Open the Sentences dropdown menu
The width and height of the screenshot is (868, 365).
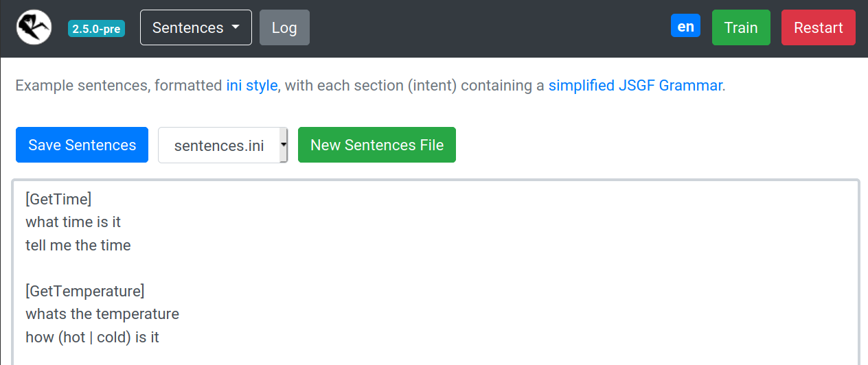(196, 27)
